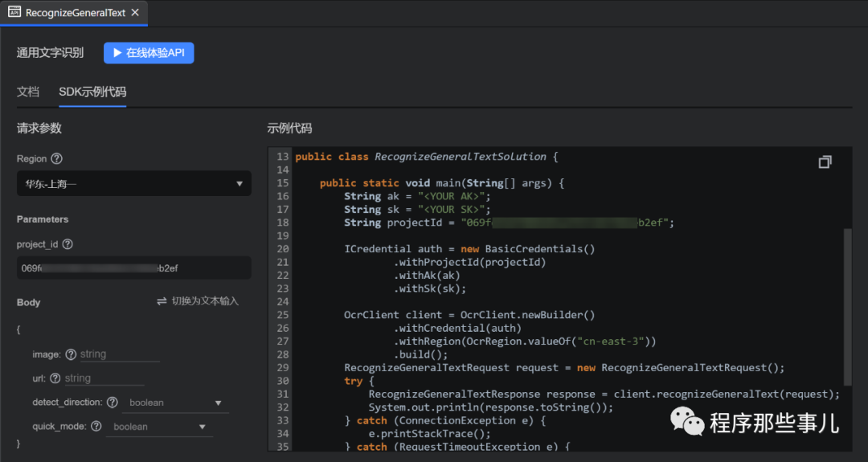Click line number 25 in gutter
Screen dimensions: 868x462
pos(282,315)
